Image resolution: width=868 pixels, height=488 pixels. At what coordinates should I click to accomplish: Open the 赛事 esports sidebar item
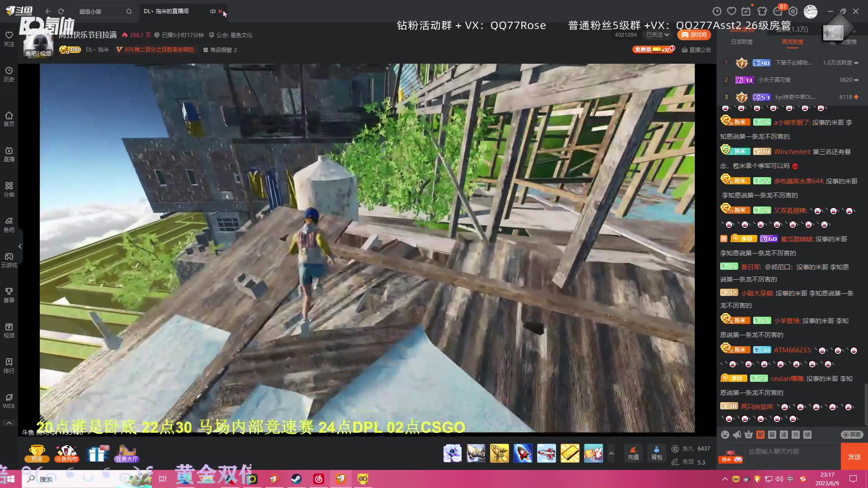tap(9, 295)
